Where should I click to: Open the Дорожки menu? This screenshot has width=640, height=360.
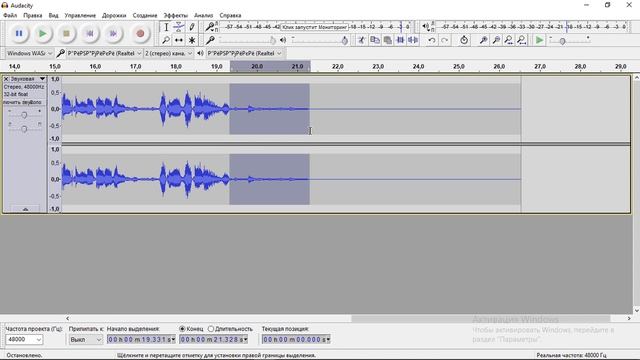114,15
